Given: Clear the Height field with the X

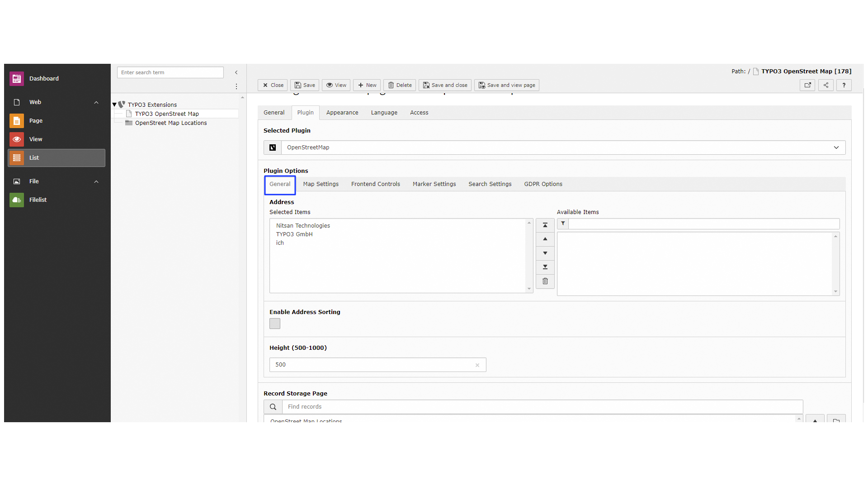Looking at the screenshot, I should click(x=477, y=365).
